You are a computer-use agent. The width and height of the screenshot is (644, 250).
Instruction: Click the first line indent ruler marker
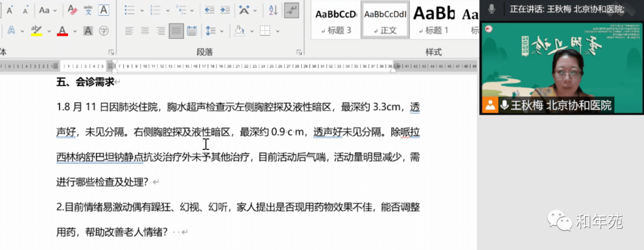click(114, 62)
